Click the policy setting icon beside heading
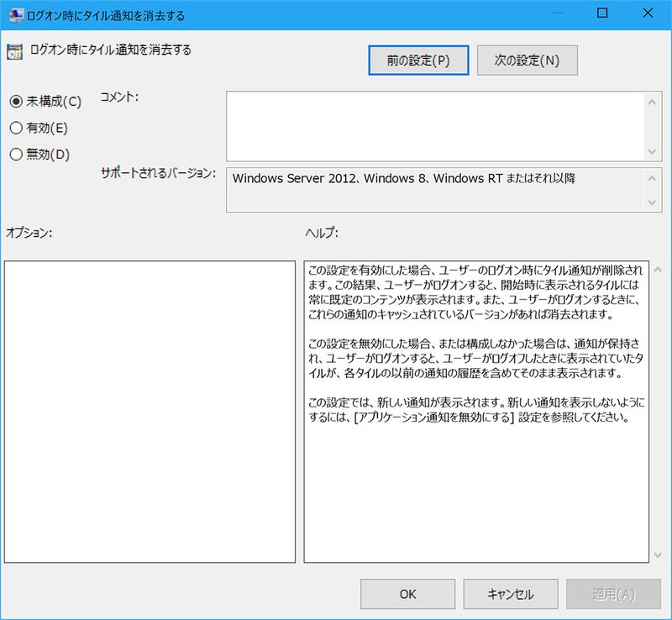 (x=14, y=52)
